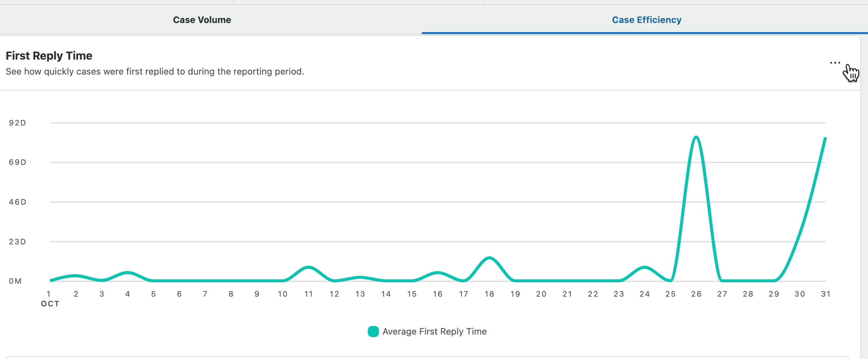
Task: Click the First Reply Time heading
Action: 48,55
